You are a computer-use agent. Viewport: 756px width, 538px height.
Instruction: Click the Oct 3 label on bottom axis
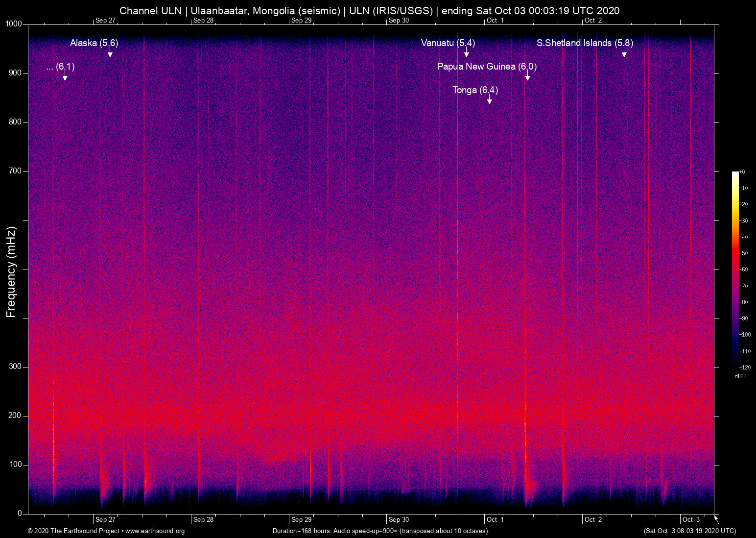pos(691,519)
